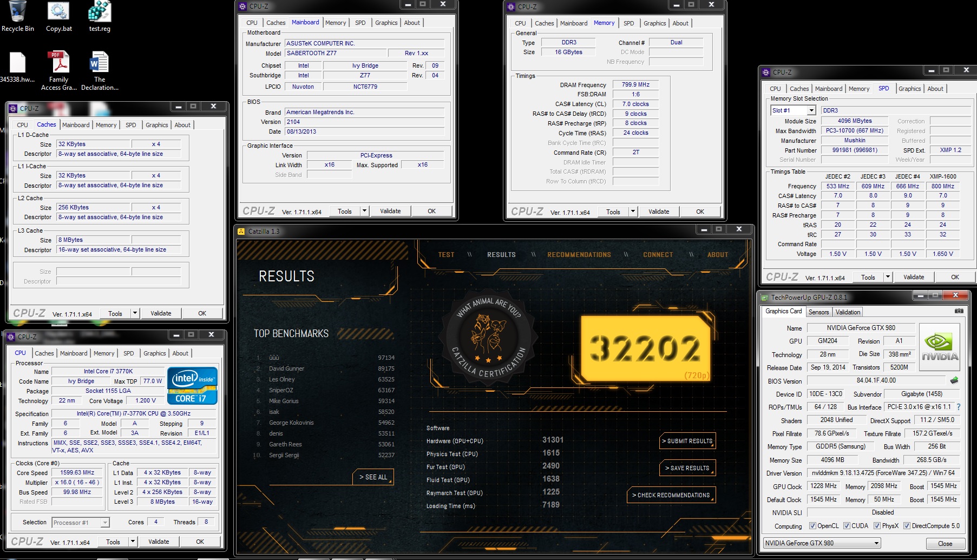977x560 pixels.
Task: Click Save Results in Catzilla
Action: (687, 468)
